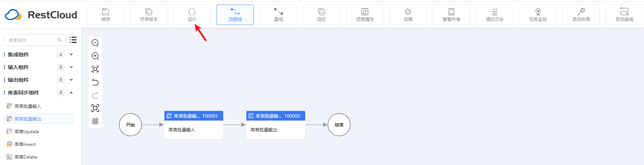The width and height of the screenshot is (644, 165).
Task: Click 库表批量输入 text in node T00001
Action: (182, 130)
